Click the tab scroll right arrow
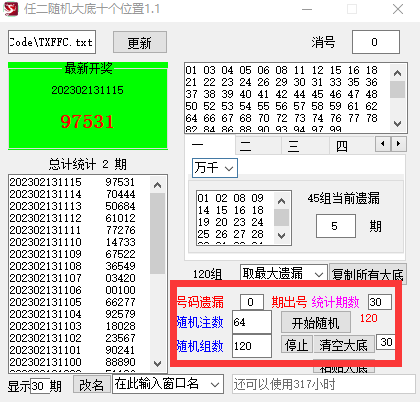The image size is (420, 402). coord(398,144)
